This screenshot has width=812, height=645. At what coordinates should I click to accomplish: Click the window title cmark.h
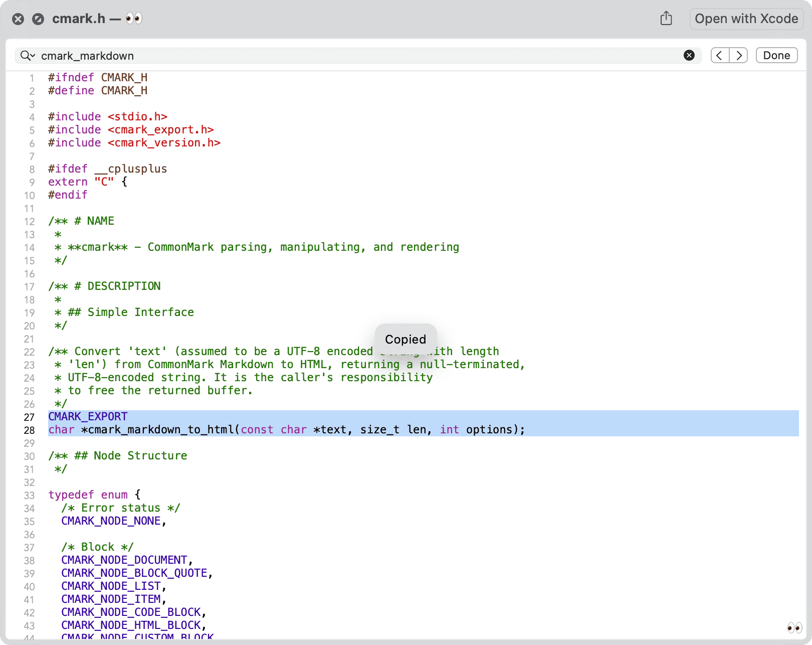coord(79,19)
